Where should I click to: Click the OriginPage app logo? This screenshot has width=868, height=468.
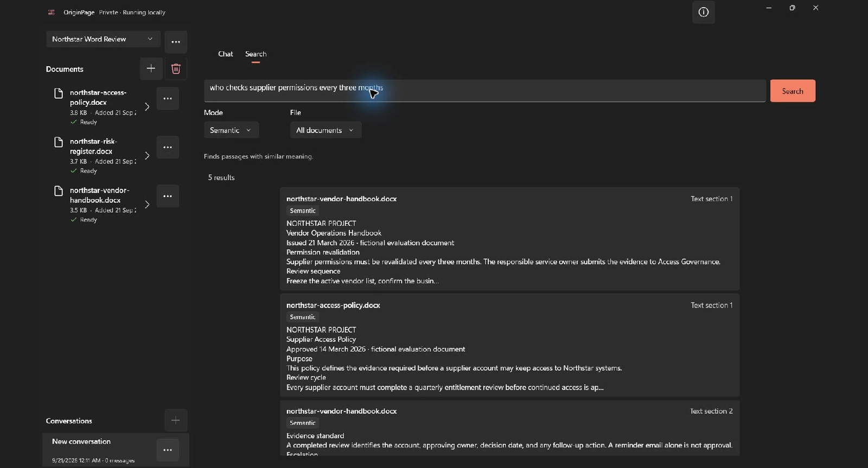click(52, 12)
